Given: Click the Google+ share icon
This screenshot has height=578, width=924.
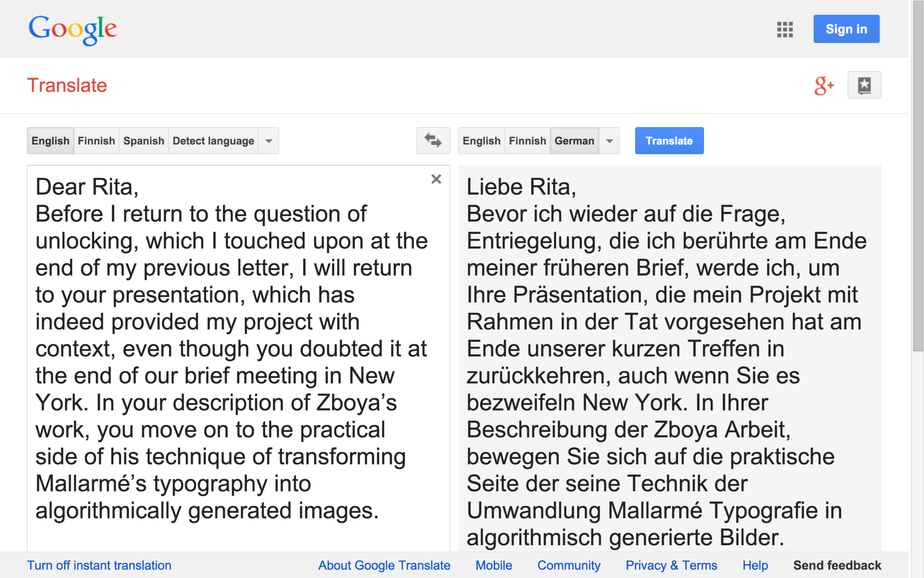Looking at the screenshot, I should 823,85.
